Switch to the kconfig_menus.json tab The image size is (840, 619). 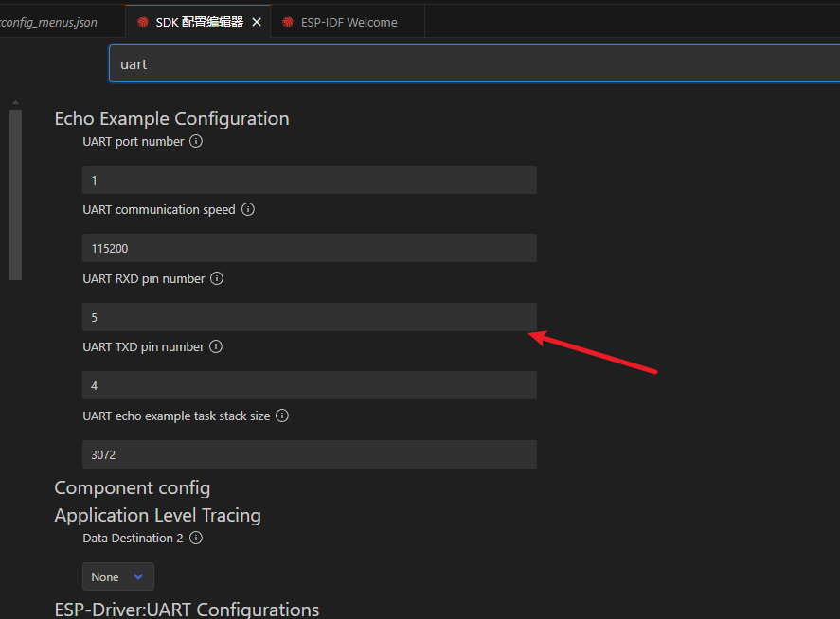49,22
